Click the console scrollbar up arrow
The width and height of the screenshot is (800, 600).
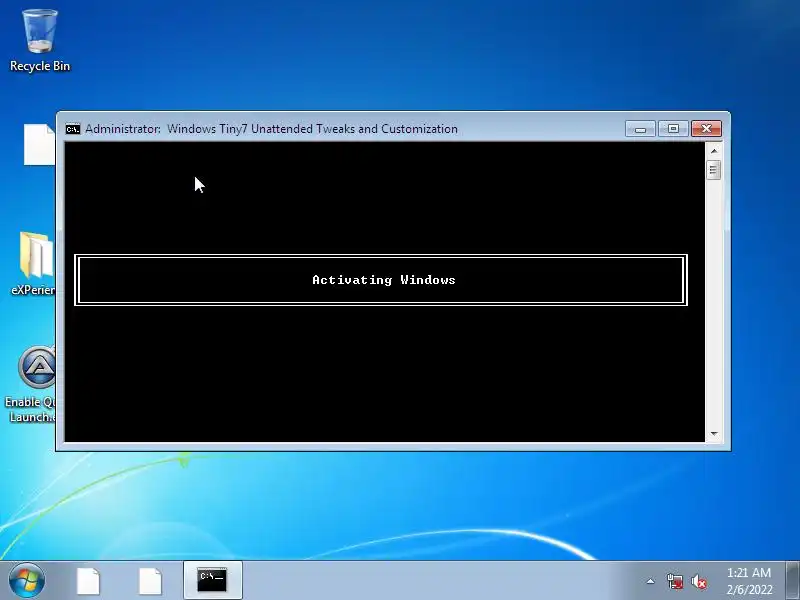coord(714,151)
